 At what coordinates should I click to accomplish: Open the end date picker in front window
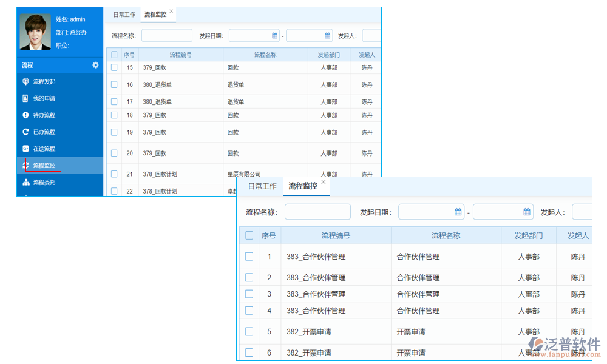(x=526, y=211)
